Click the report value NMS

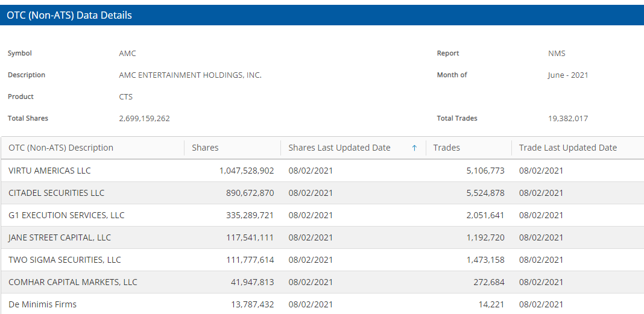(x=557, y=54)
